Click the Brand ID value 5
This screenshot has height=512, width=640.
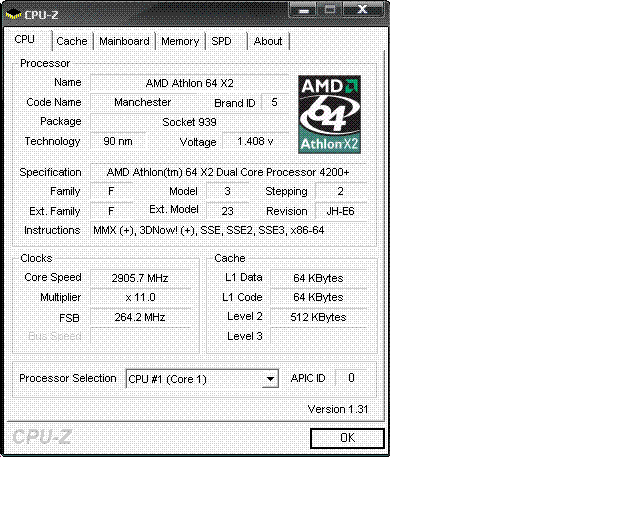(274, 102)
